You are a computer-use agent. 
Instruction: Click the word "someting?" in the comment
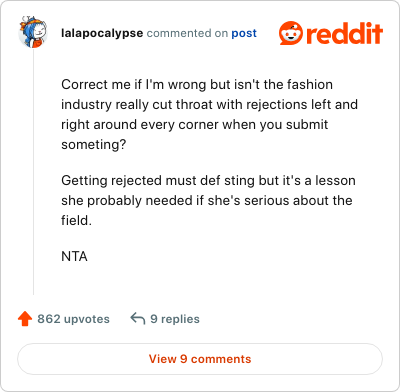point(94,145)
